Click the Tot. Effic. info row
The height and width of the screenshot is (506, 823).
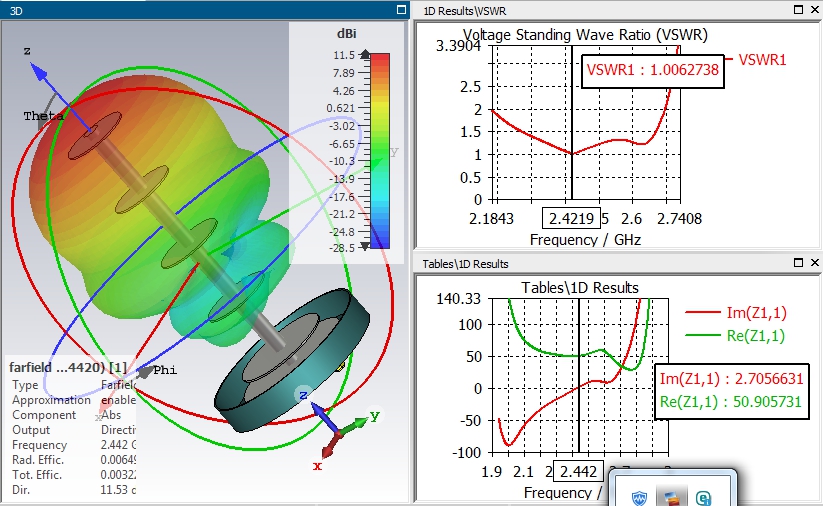73,475
